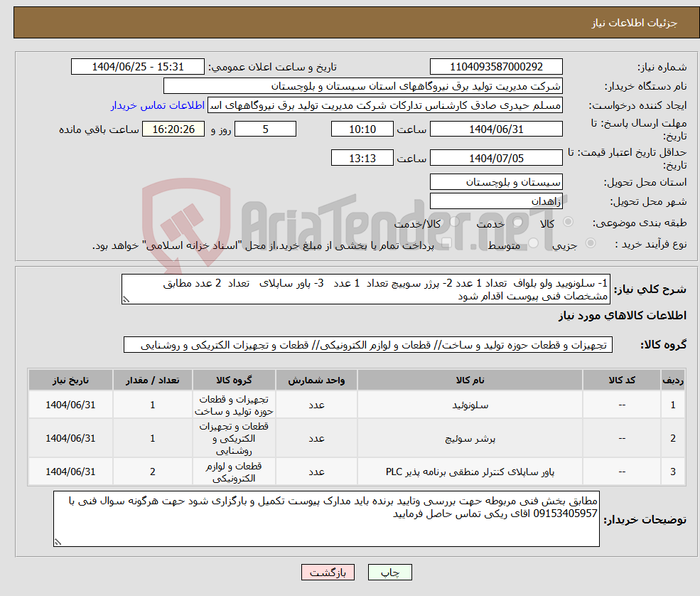Select the جزیی purchase process radio button
Image resolution: width=700 pixels, height=596 pixels.
590,243
